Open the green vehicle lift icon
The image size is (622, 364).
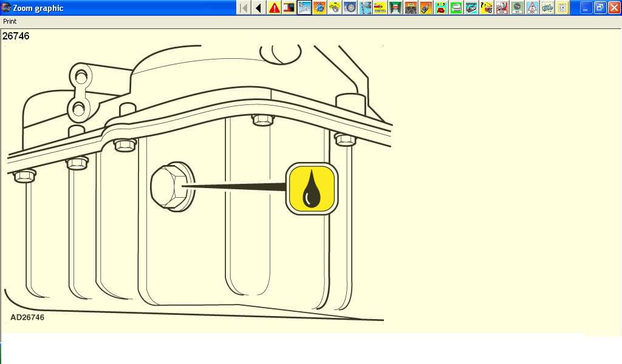click(395, 7)
